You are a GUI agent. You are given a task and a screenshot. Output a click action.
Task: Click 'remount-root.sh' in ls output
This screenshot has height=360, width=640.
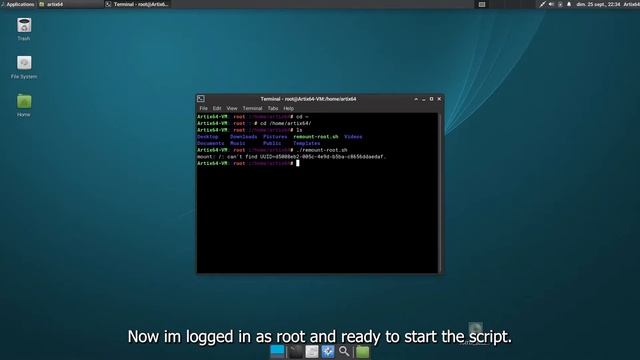pyautogui.click(x=316, y=137)
